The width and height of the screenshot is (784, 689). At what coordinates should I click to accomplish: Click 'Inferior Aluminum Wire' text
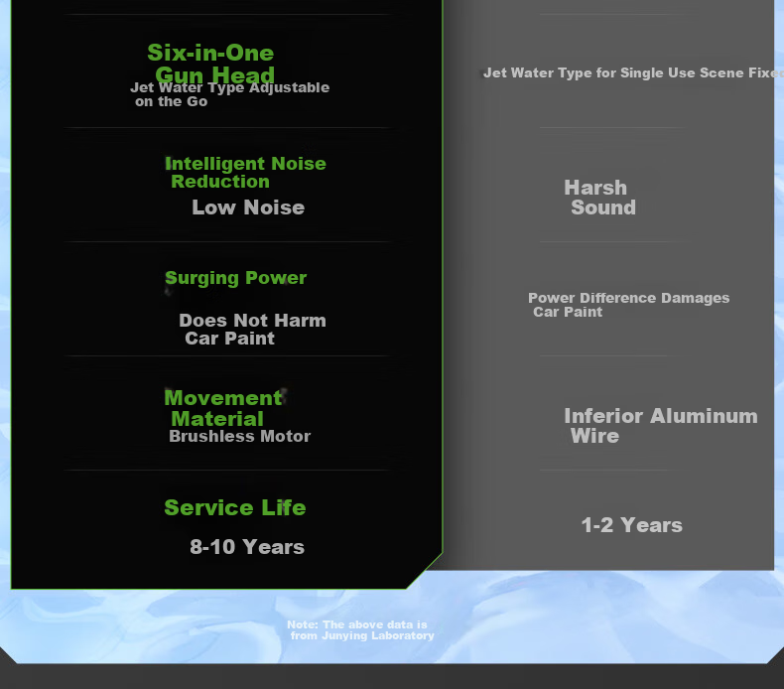tap(661, 425)
